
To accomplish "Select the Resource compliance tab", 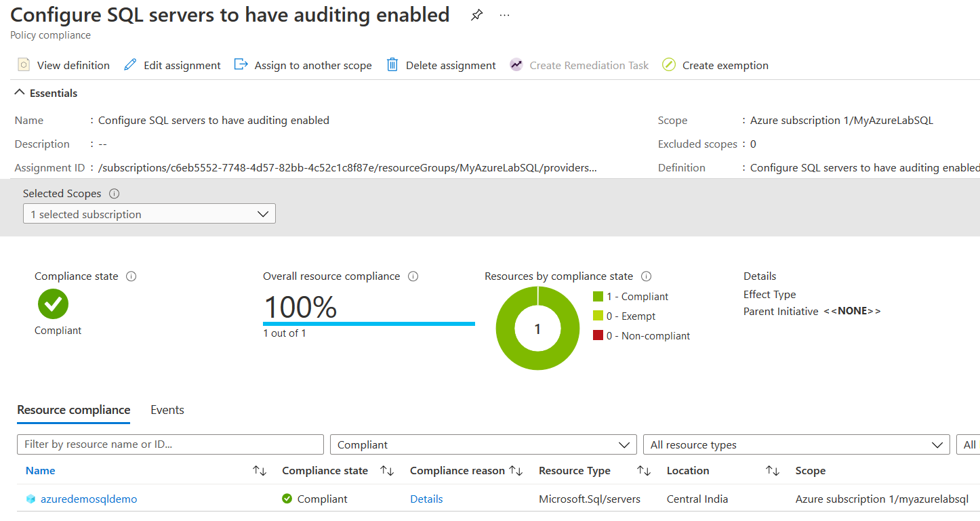I will click(73, 410).
